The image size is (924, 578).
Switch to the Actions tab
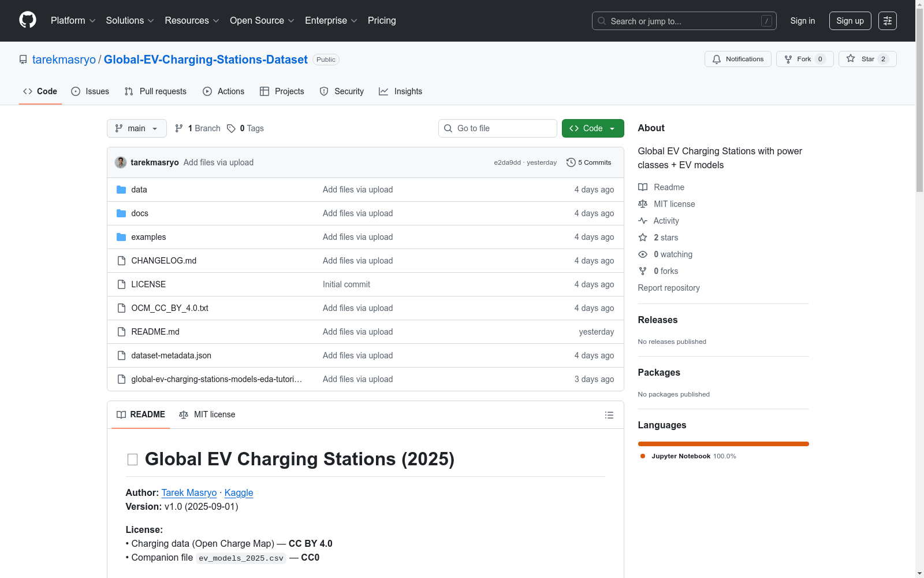223,91
